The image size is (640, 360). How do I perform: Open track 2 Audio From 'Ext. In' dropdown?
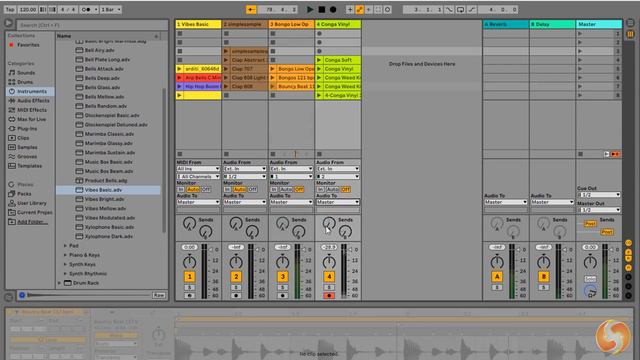click(244, 169)
